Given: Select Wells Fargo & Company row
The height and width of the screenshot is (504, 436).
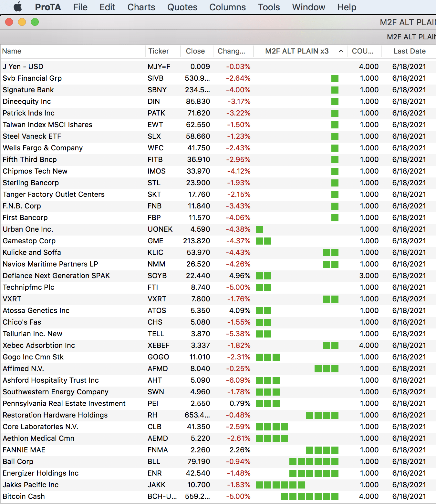Looking at the screenshot, I should 218,148.
